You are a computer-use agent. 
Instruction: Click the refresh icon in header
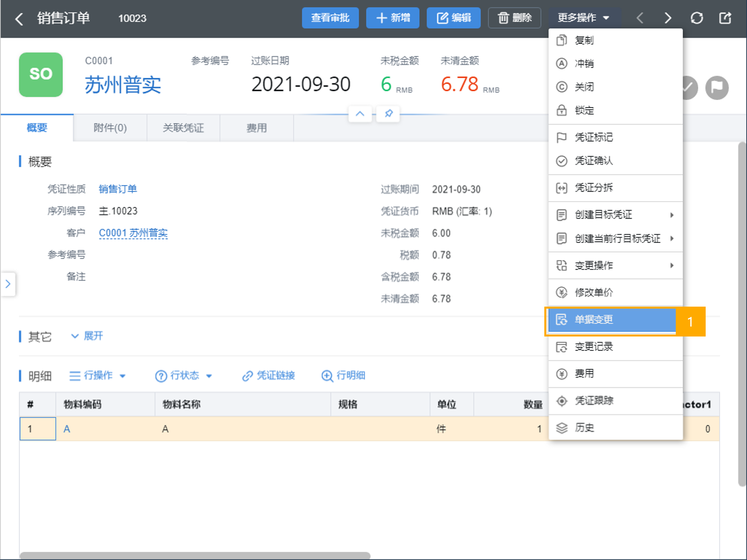click(697, 18)
